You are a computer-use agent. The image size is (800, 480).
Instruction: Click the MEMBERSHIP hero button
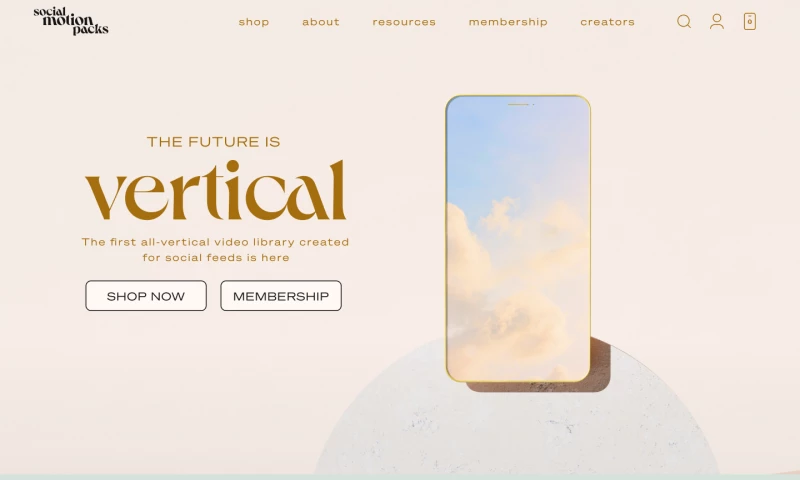point(281,295)
